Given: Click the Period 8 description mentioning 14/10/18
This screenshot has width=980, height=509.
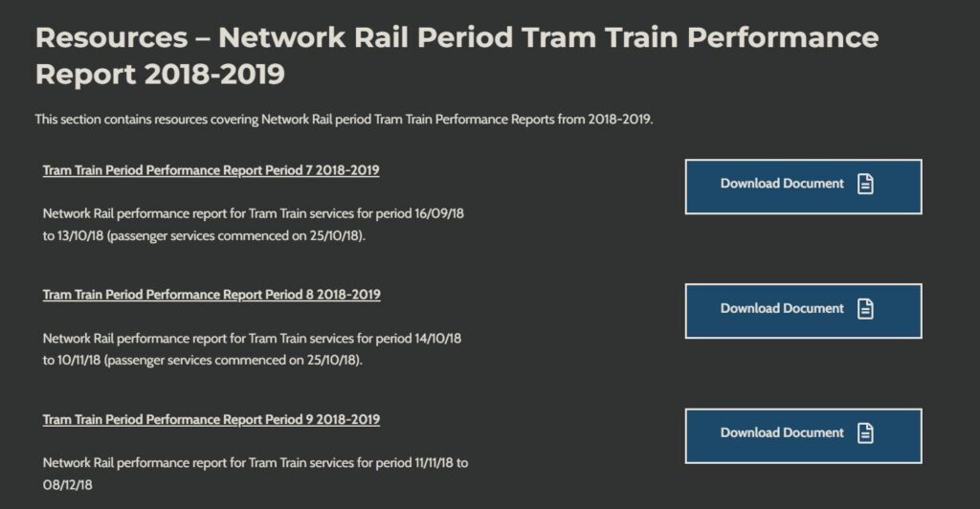Looking at the screenshot, I should 253,339.
